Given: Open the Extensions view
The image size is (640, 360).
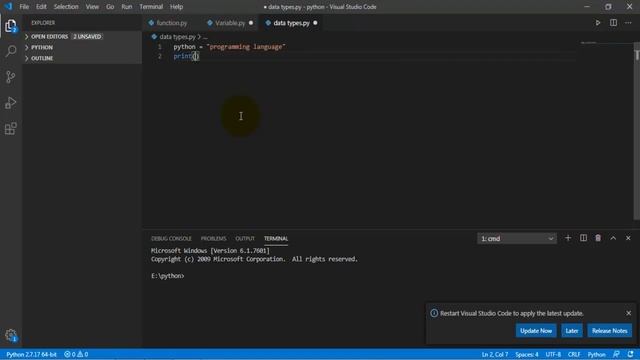Looking at the screenshot, I should click(x=11, y=129).
